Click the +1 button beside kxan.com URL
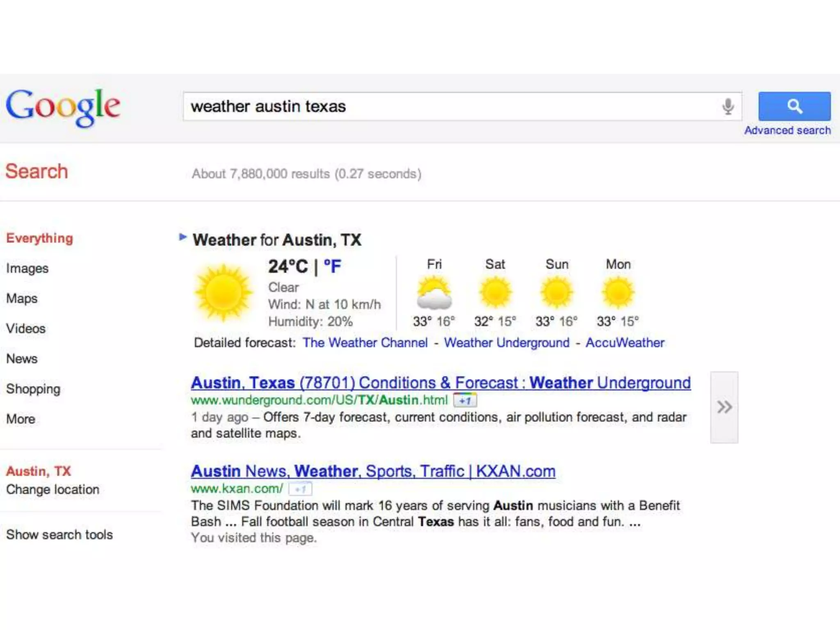 point(300,489)
